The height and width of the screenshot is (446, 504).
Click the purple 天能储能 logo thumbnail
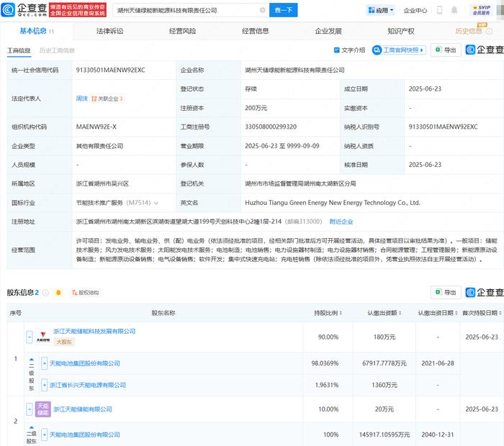tap(43, 409)
